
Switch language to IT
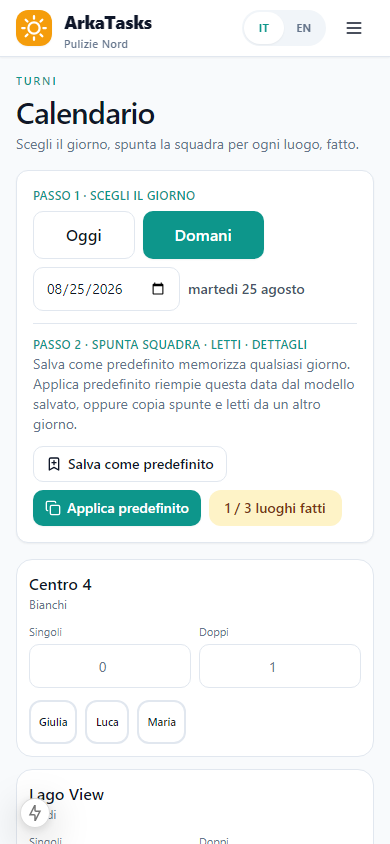pyautogui.click(x=264, y=28)
